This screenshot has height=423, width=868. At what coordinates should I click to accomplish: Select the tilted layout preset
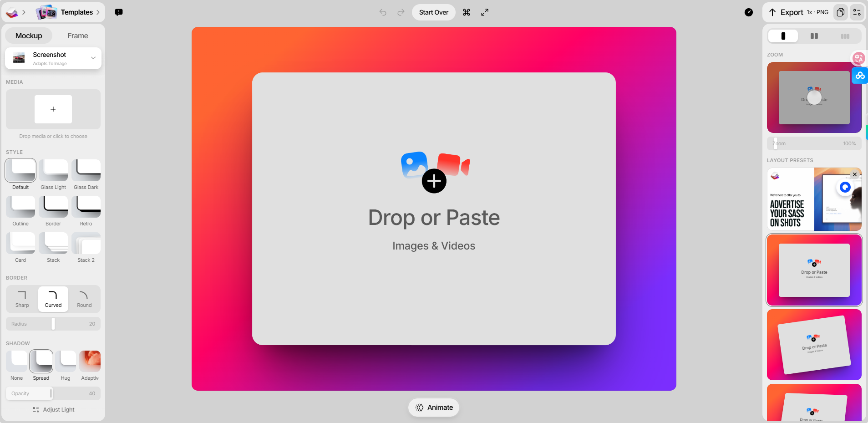click(814, 345)
